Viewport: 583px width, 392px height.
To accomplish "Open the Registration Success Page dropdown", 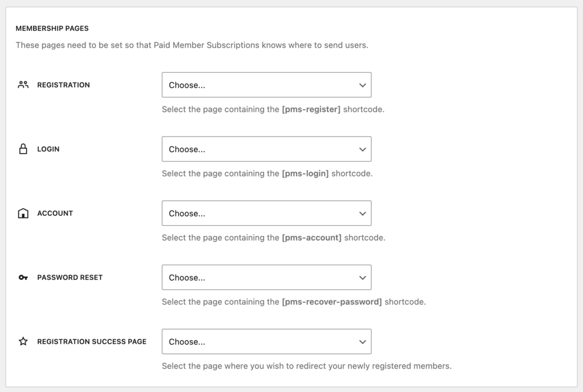I will point(266,341).
